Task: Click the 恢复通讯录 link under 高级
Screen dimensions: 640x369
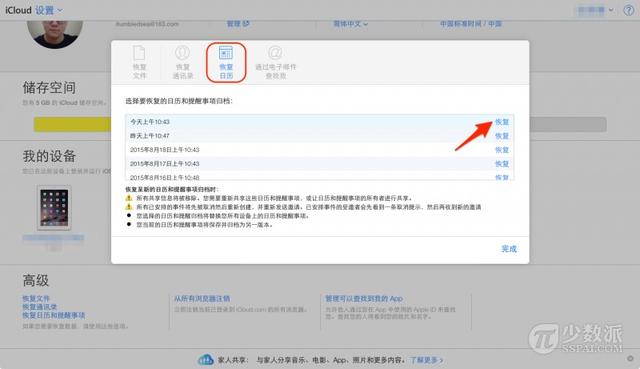Action: coord(40,307)
